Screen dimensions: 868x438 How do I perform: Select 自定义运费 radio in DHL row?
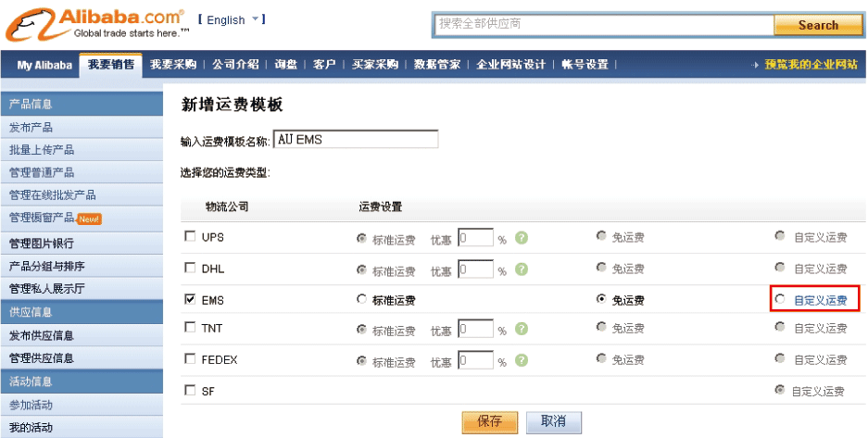tap(780, 268)
